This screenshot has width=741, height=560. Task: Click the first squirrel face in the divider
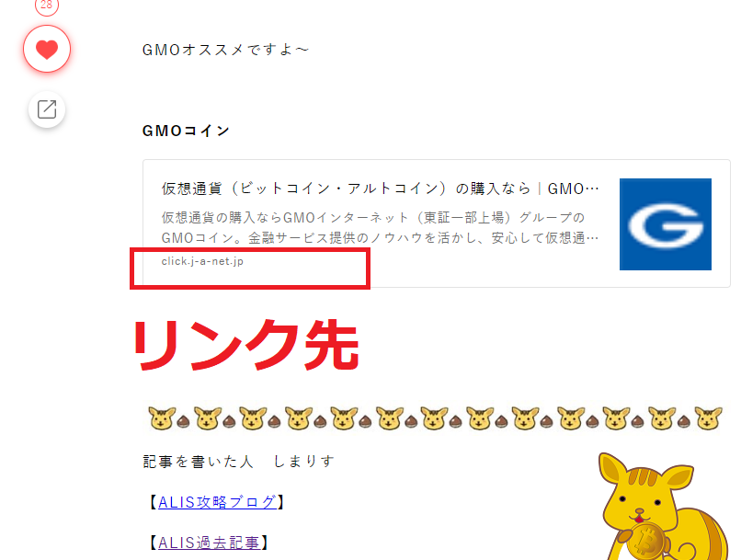162,418
